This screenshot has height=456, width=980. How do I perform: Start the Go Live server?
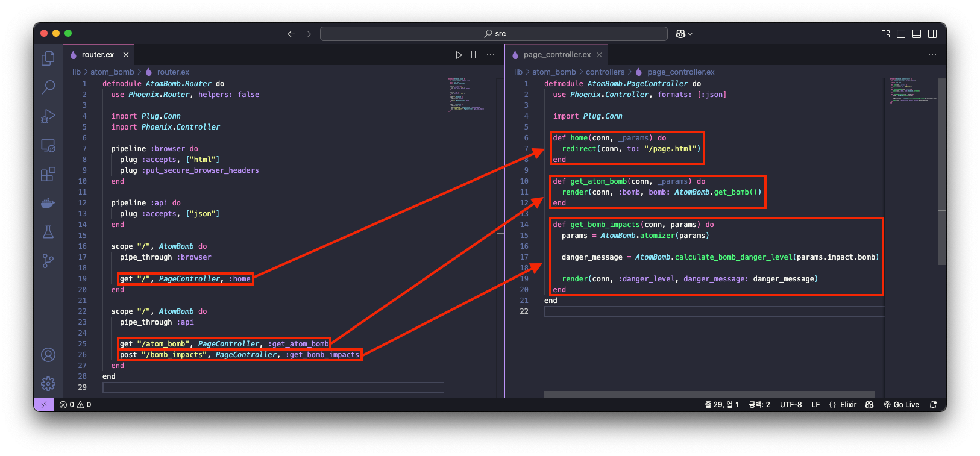coord(902,405)
